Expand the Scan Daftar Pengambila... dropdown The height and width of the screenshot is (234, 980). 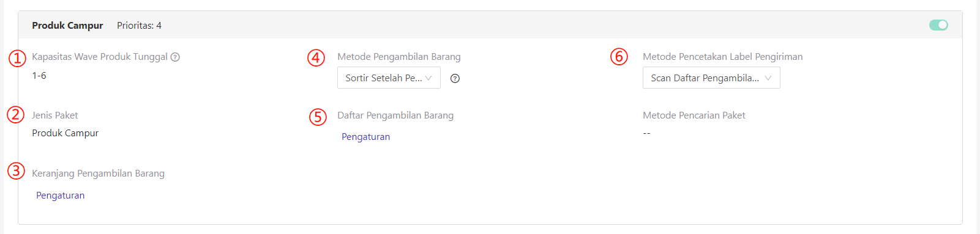pyautogui.click(x=711, y=78)
